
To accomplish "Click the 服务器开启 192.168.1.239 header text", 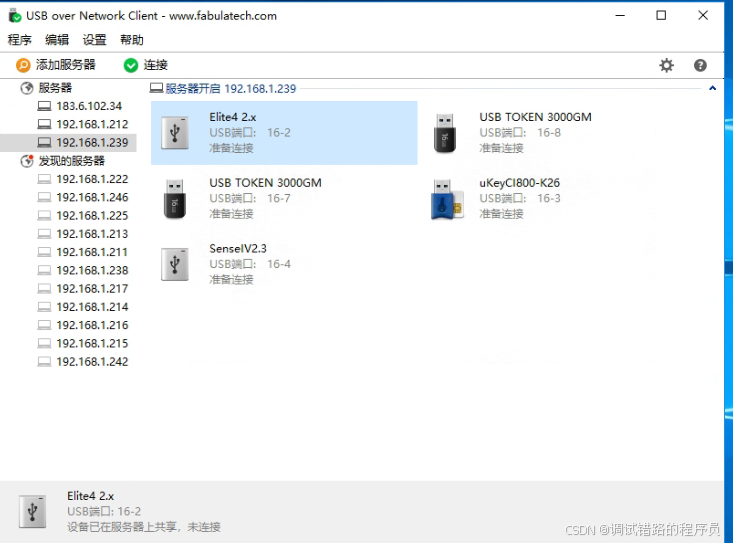I will 230,88.
